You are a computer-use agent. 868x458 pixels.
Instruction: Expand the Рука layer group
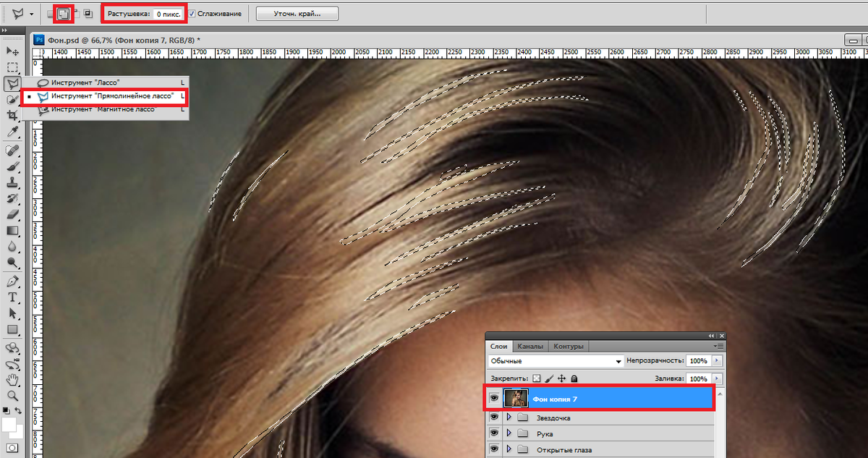509,433
